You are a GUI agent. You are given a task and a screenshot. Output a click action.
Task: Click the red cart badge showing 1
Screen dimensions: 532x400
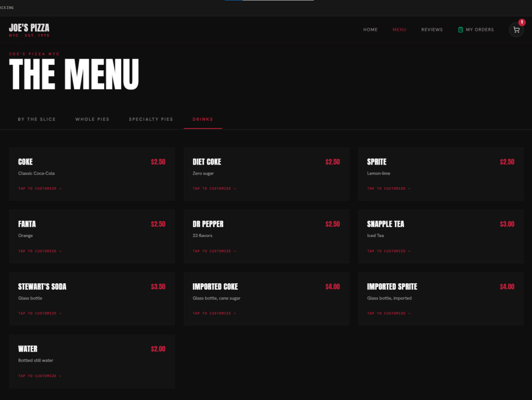click(x=522, y=22)
